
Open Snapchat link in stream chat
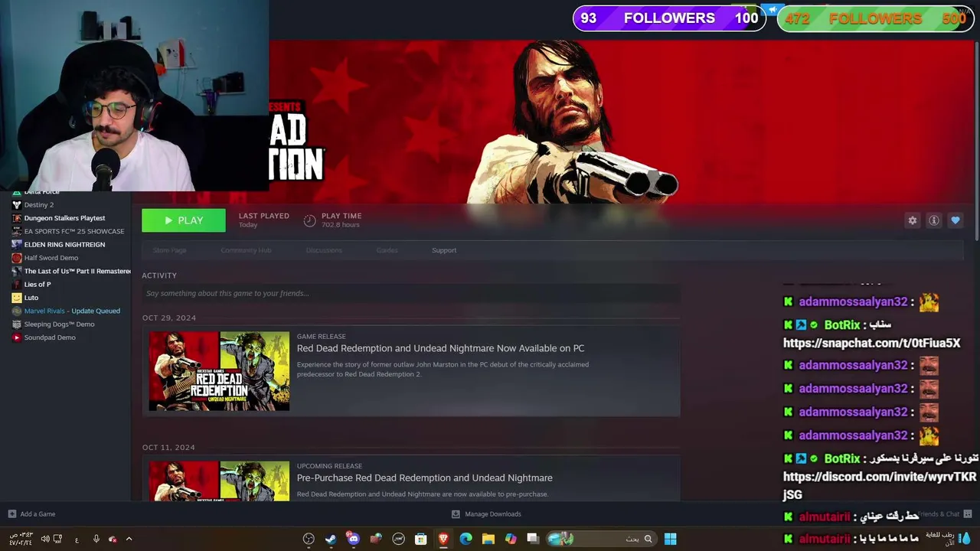(871, 344)
